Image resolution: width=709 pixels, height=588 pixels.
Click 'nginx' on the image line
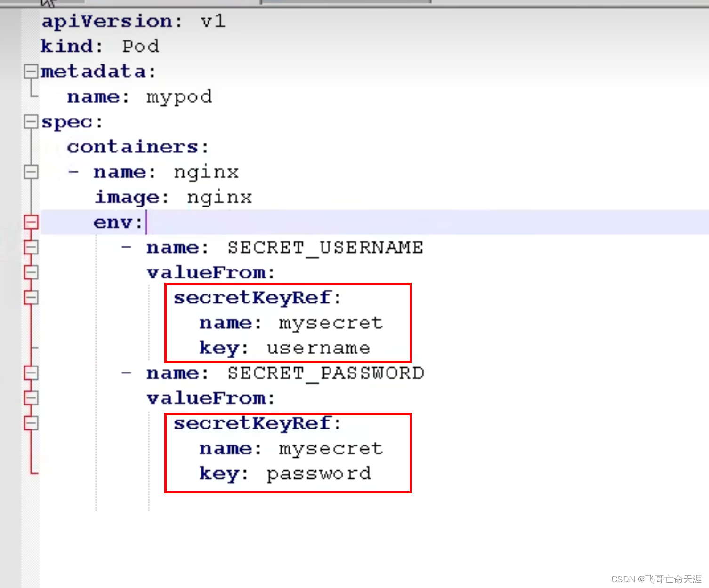point(219,198)
